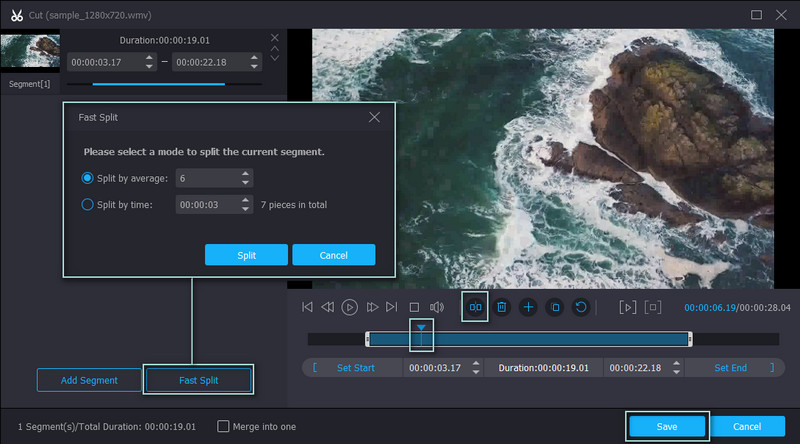800x444 pixels.
Task: Click the Fast Split button
Action: [x=198, y=380]
